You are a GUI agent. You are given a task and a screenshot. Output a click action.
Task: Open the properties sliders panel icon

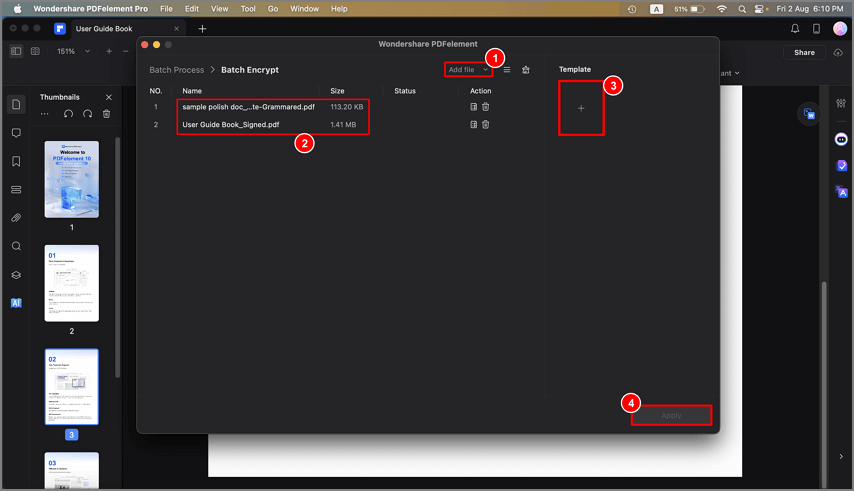point(841,103)
